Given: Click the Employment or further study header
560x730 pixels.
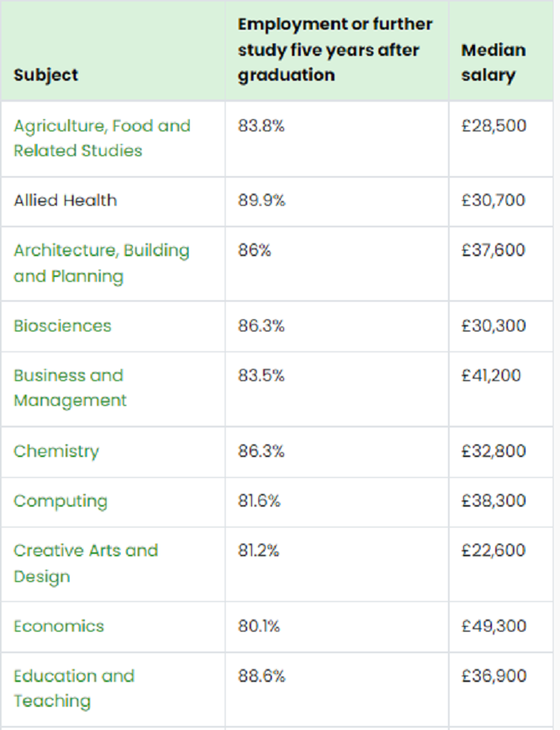Looking at the screenshot, I should [x=335, y=50].
